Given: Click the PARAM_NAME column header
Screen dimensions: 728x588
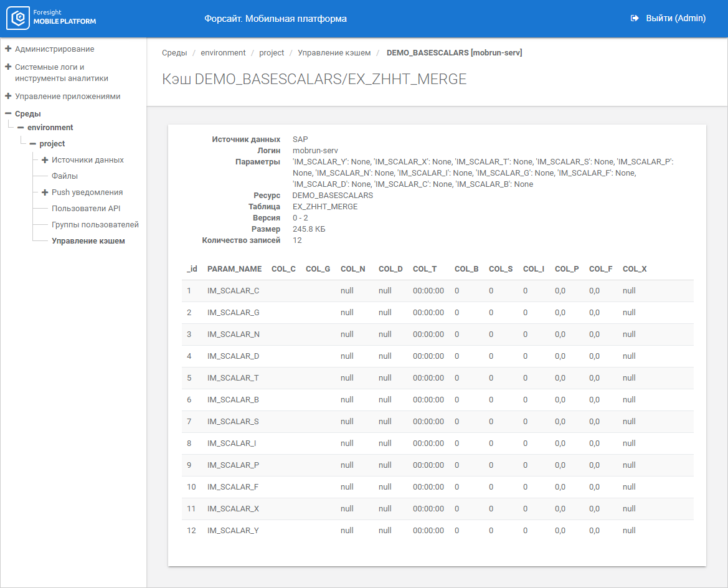Looking at the screenshot, I should pyautogui.click(x=234, y=269).
